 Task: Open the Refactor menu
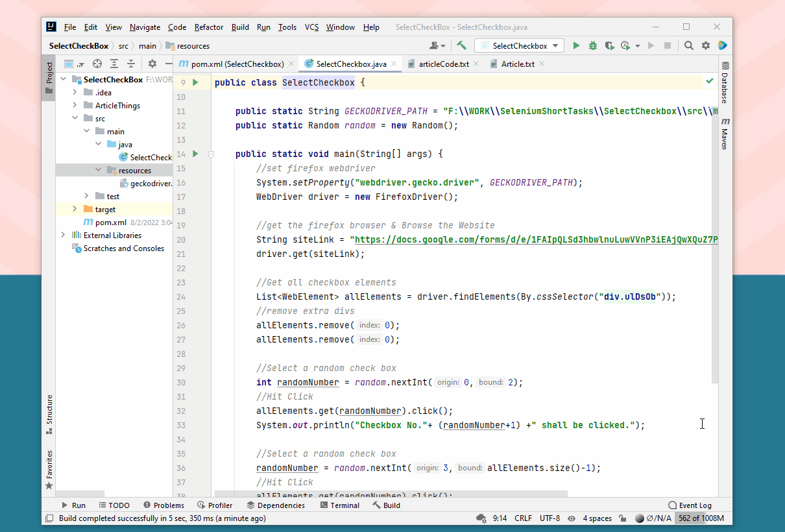tap(209, 27)
